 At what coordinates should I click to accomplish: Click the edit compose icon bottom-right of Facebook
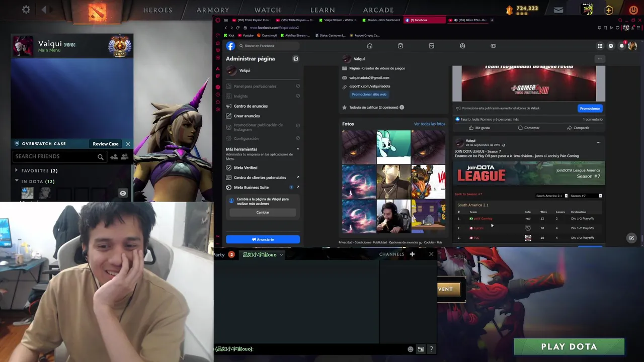click(x=631, y=238)
